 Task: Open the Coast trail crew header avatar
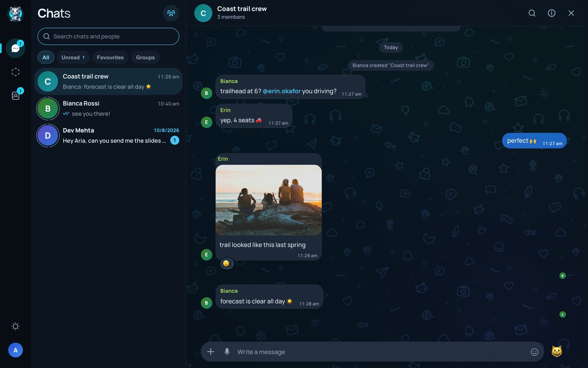coord(203,13)
